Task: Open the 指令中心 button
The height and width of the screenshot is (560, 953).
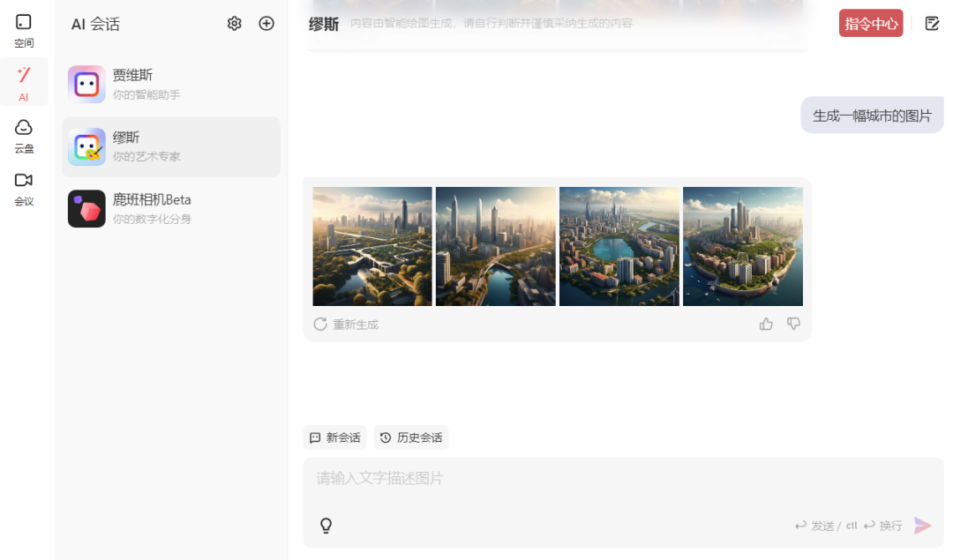Action: click(x=871, y=24)
